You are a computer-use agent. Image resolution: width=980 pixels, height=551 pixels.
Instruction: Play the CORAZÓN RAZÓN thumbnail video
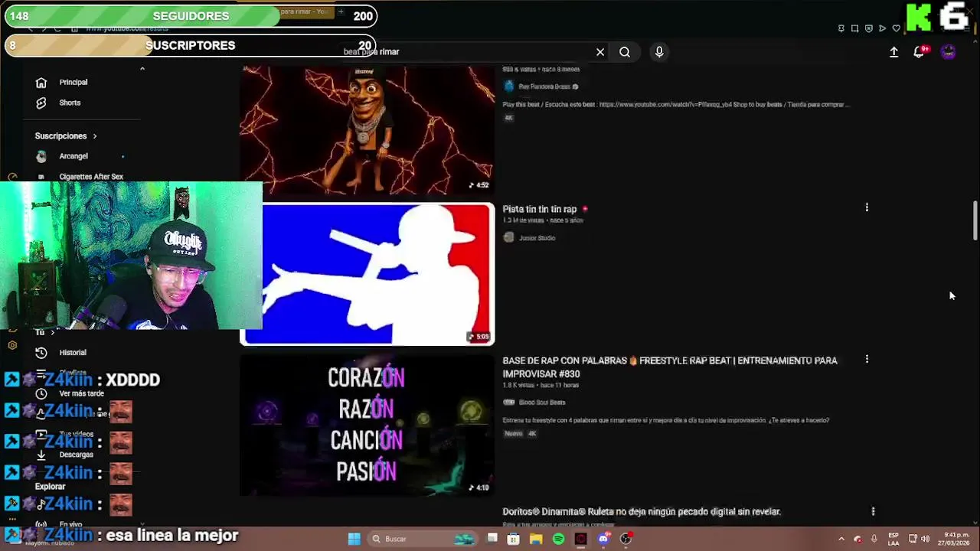tap(367, 425)
